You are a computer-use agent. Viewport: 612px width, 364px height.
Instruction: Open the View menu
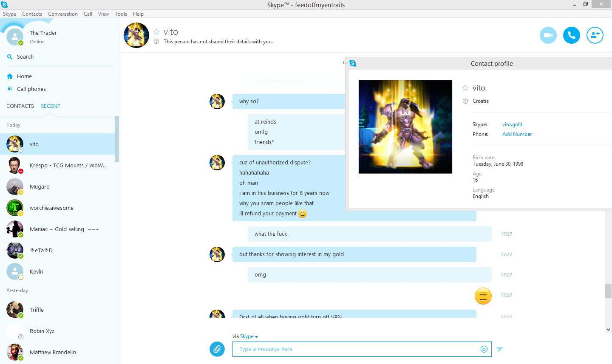pyautogui.click(x=103, y=14)
